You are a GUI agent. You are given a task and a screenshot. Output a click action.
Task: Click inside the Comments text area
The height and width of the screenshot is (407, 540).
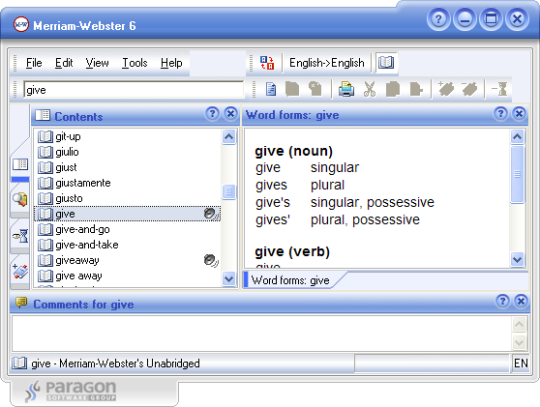click(262, 333)
